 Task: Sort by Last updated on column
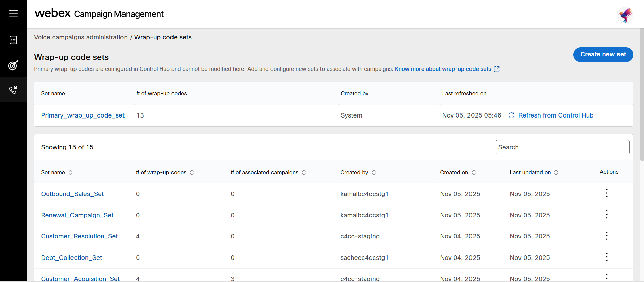click(556, 172)
